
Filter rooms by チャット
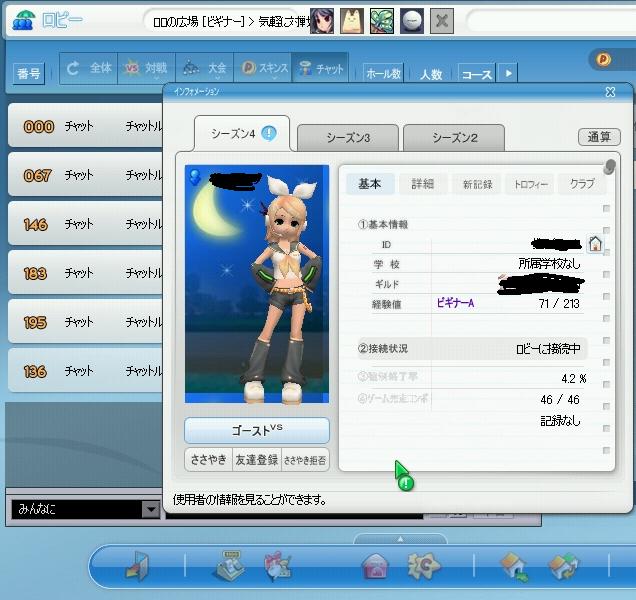pyautogui.click(x=320, y=68)
